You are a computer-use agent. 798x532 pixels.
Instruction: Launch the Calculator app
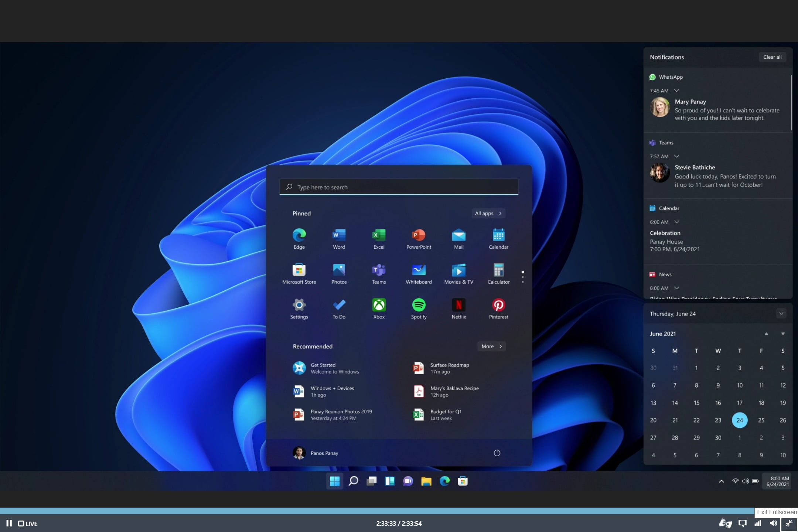tap(498, 274)
